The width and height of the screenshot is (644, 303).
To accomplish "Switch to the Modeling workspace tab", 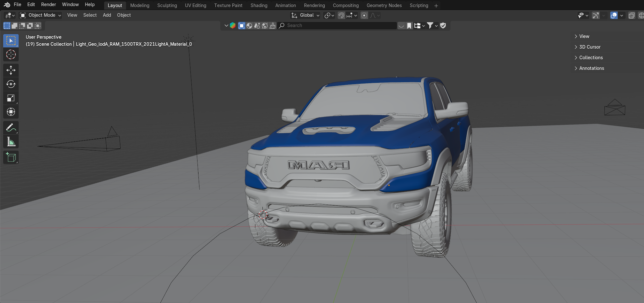I will coord(140,5).
